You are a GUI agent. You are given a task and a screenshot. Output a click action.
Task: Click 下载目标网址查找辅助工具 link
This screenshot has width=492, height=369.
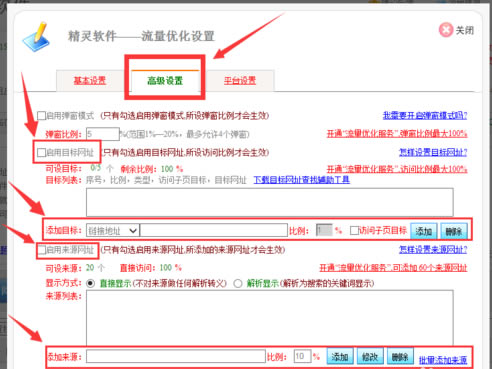[x=301, y=180]
